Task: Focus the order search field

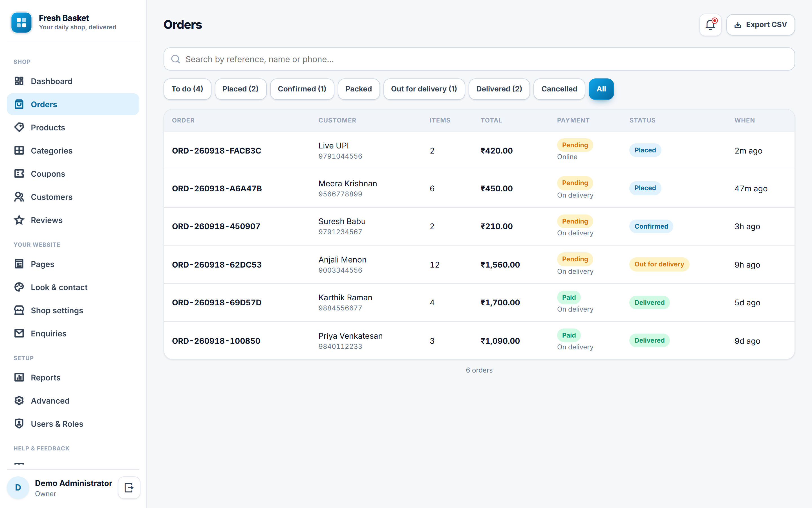Action: (479, 59)
